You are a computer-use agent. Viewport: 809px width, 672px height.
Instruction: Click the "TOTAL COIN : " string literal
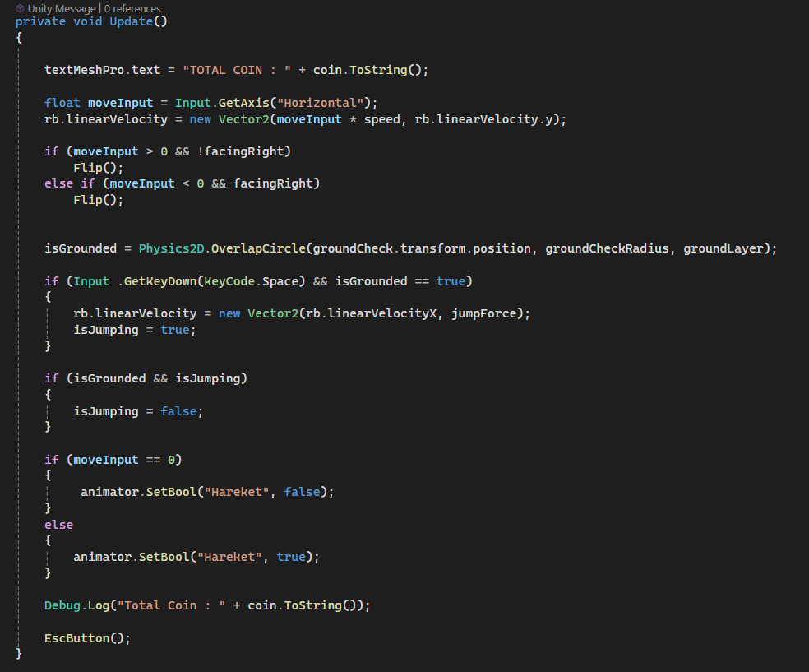coord(237,70)
